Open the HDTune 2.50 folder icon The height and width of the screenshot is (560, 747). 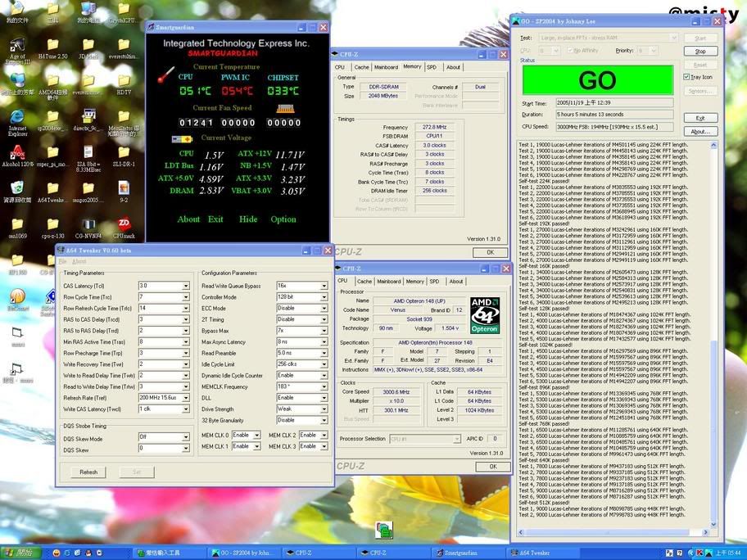pos(53,45)
